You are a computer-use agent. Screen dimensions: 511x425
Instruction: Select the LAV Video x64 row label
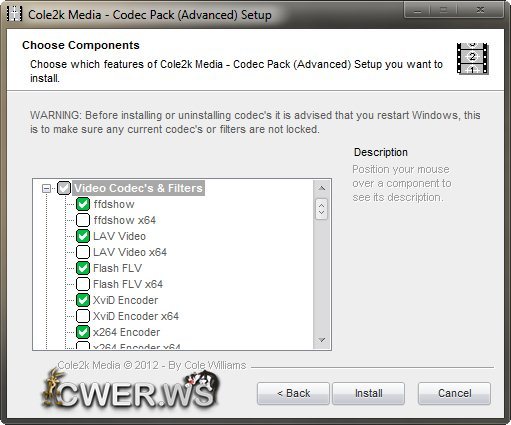click(130, 252)
